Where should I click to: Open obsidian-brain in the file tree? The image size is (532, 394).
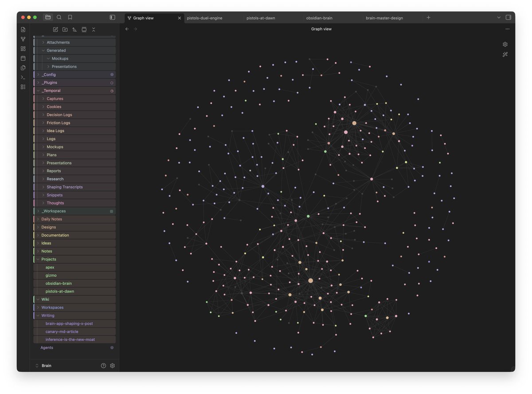click(x=74, y=284)
